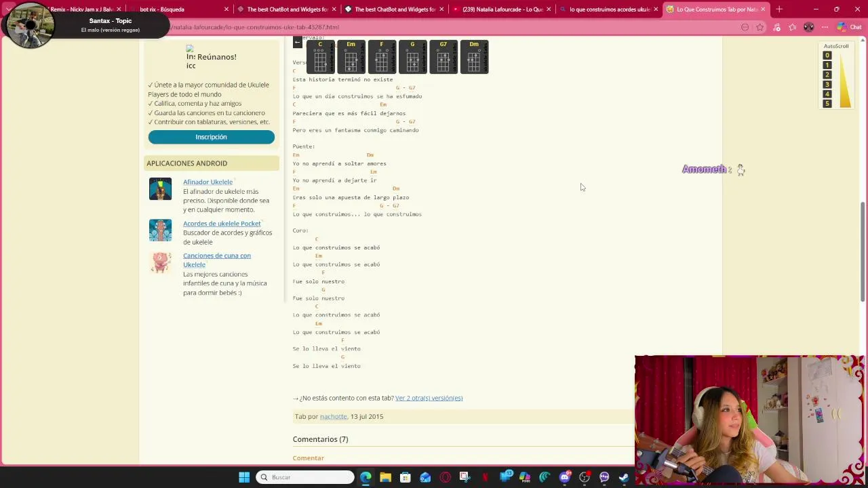This screenshot has height=488, width=868.
Task: Click the Canciones de cuna app icon
Action: 161,262
